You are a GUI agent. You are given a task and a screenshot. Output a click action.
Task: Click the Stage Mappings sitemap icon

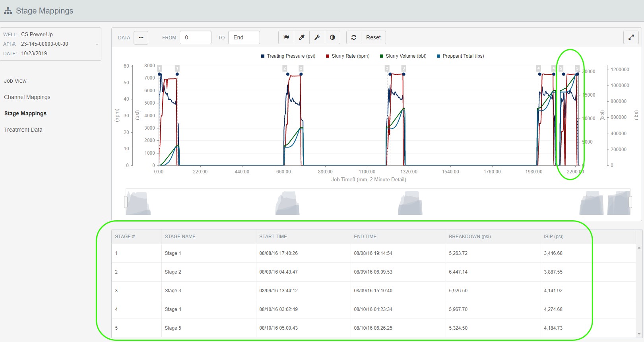[8, 11]
